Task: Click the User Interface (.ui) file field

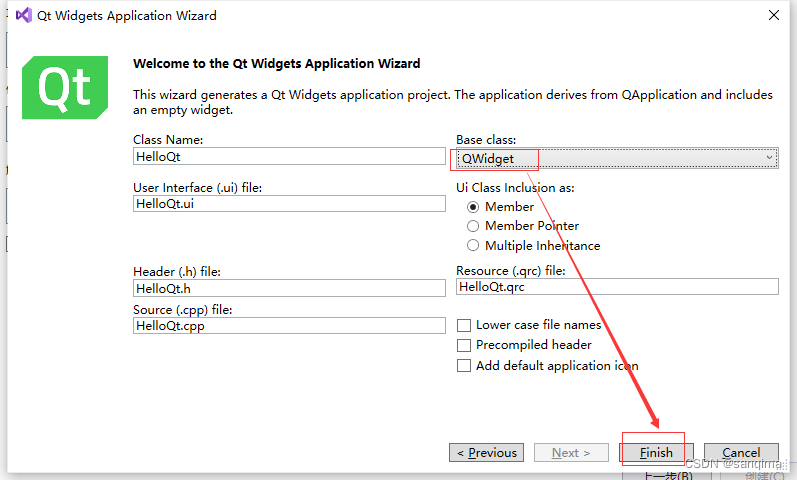Action: 289,203
